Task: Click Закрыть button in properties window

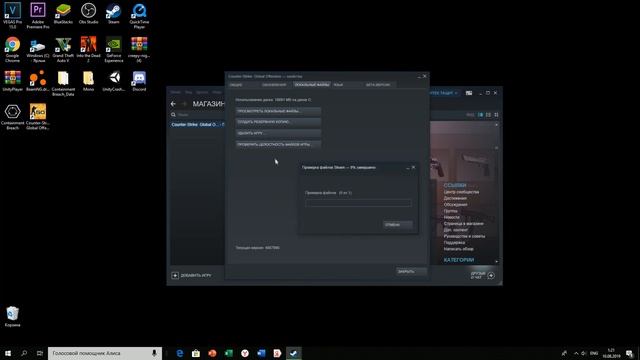Action: click(411, 271)
